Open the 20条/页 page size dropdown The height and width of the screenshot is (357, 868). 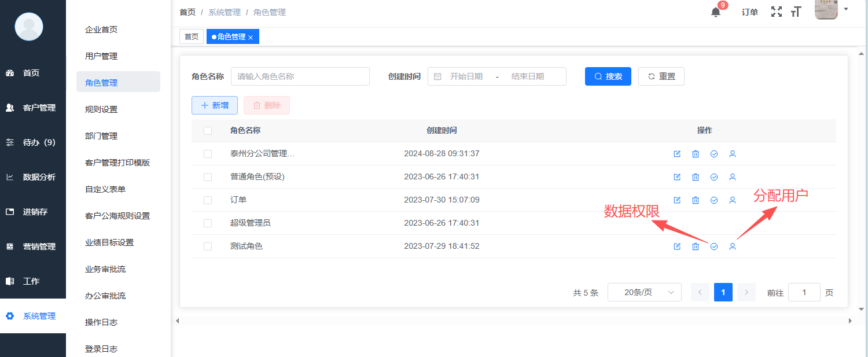point(645,292)
